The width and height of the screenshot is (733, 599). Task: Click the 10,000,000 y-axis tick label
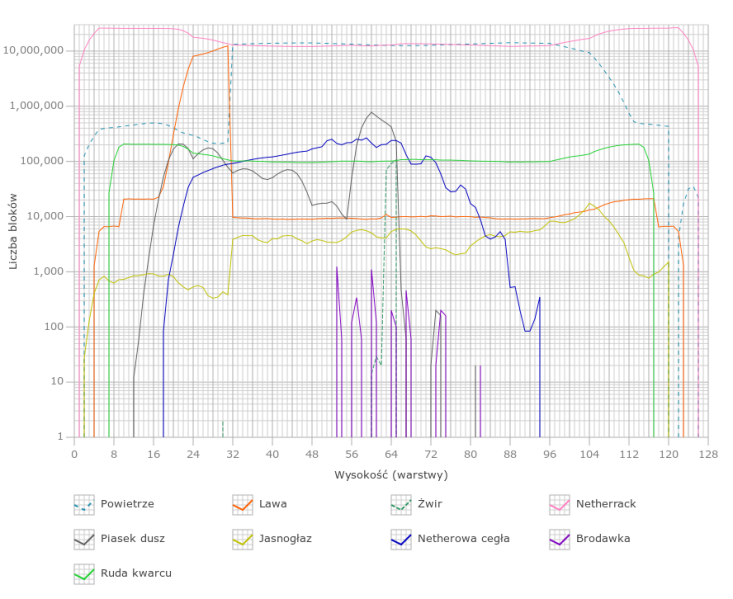point(35,50)
